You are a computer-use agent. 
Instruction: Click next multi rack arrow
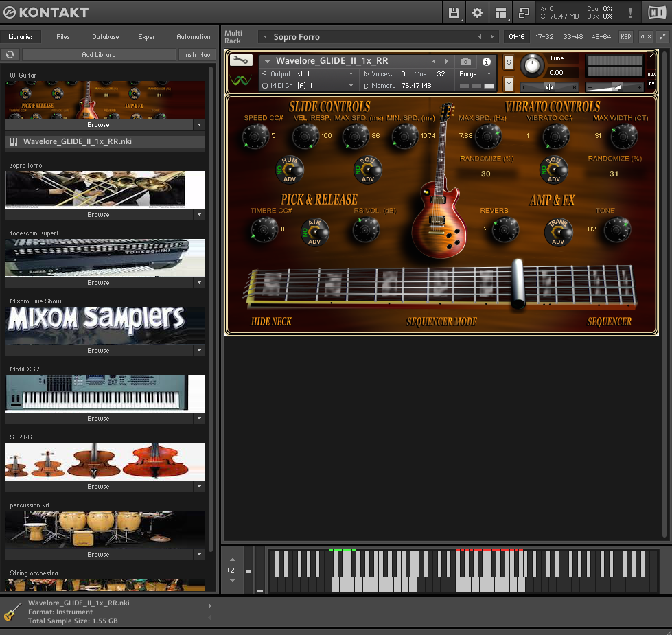coord(492,37)
